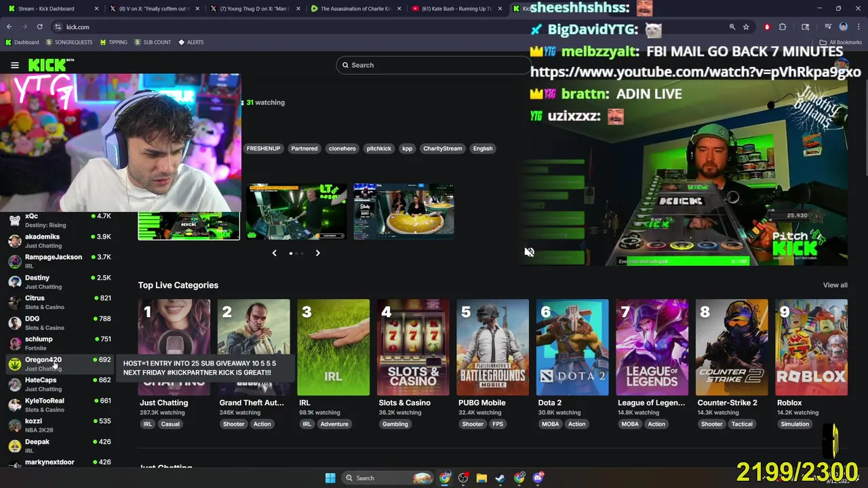Image resolution: width=868 pixels, height=488 pixels.
Task: Select the Partnered tag
Action: pyautogui.click(x=304, y=148)
